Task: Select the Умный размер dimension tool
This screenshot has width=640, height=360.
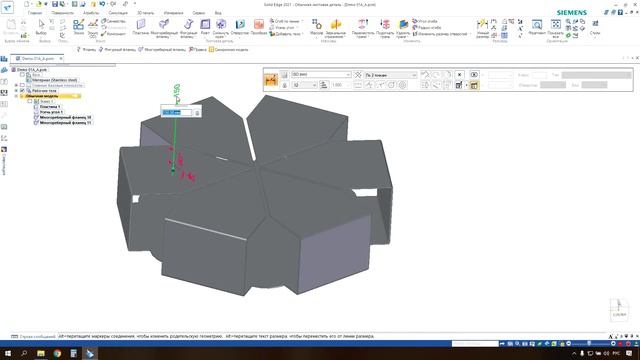Action: (482, 28)
